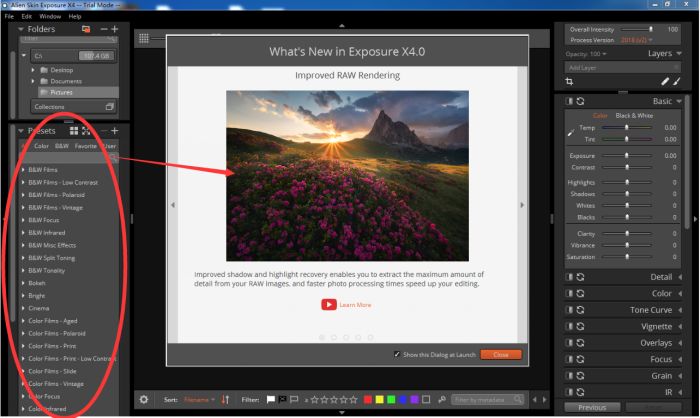Viewport: 700px width, 418px height.
Task: Filter by first star rating
Action: 314,400
